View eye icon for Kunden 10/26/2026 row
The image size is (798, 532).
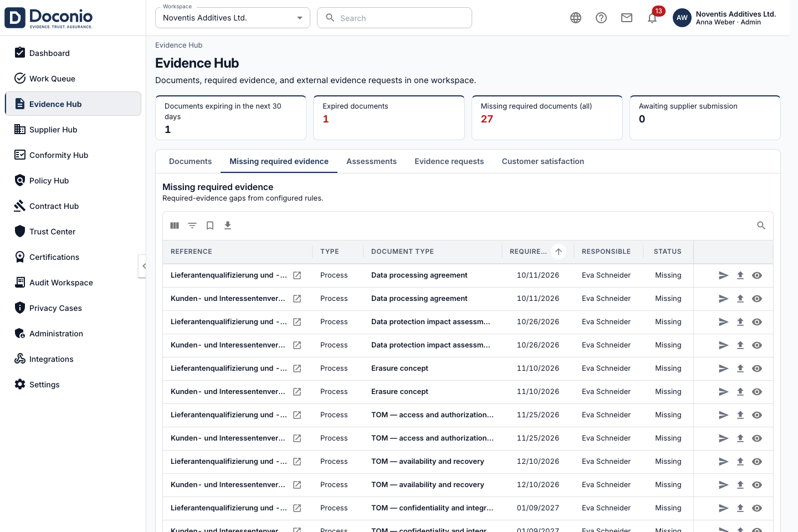pyautogui.click(x=757, y=345)
